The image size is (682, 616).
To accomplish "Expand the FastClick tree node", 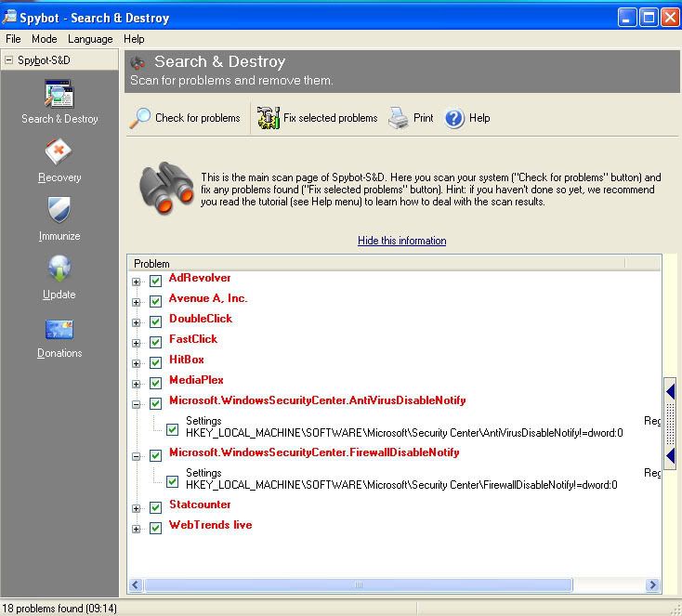I will pos(137,343).
